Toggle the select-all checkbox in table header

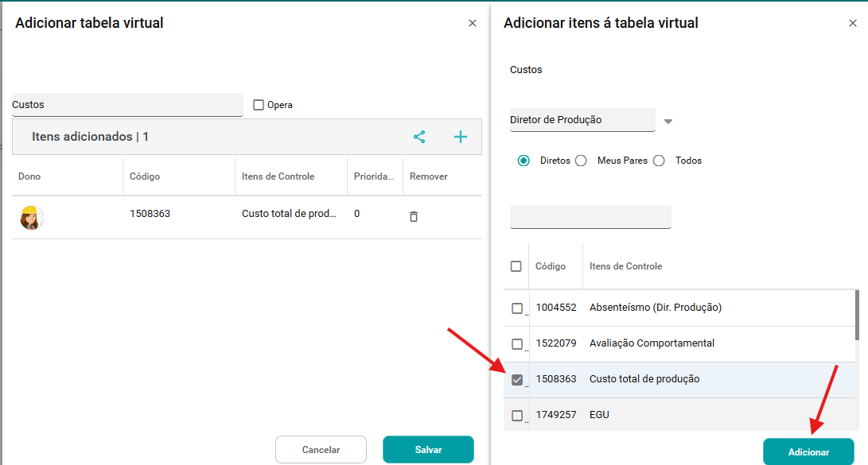pos(516,266)
